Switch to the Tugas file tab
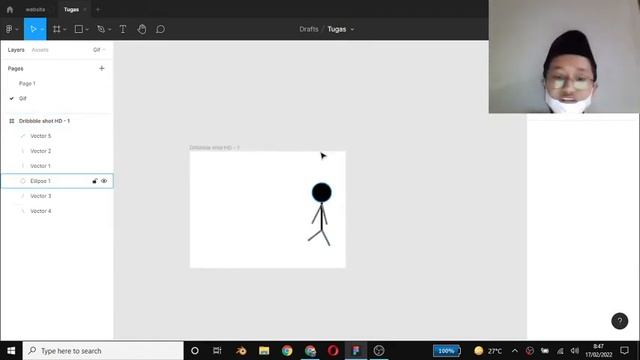Image resolution: width=640 pixels, height=360 pixels. coord(71,9)
